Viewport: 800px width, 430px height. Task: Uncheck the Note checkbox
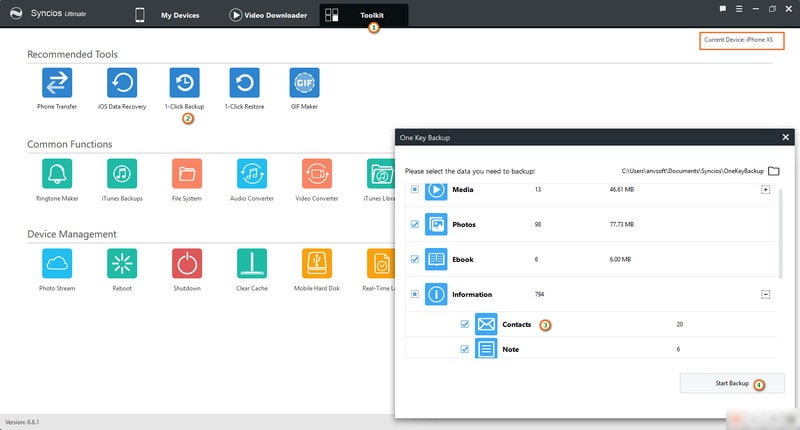(x=465, y=349)
